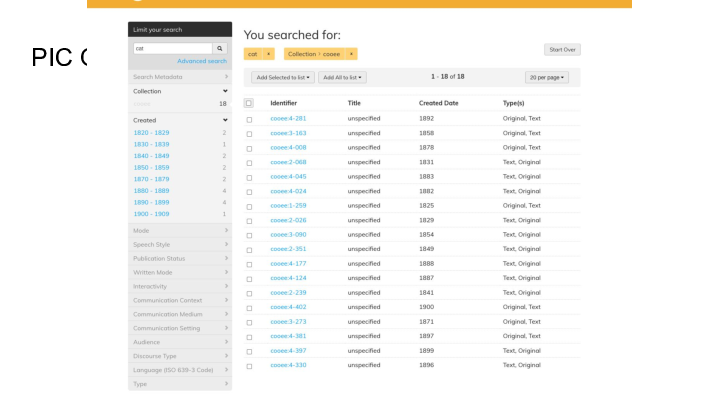Screen dimensions: 720x405
Task: Open record cooee:4-330
Action: (x=287, y=365)
